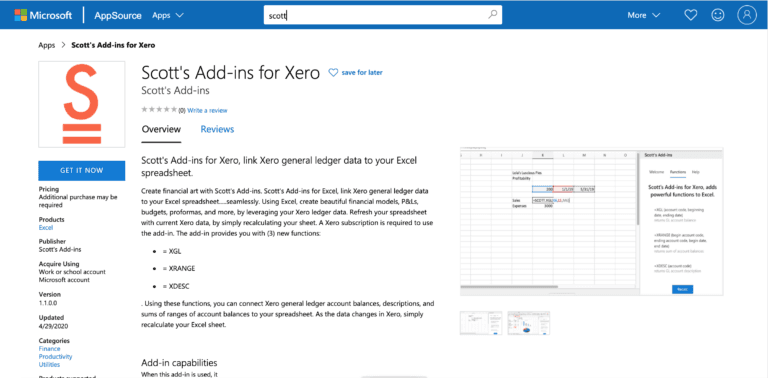Click the Scott's Add-ins publisher name under title
Screen dimensions: 768x378
tap(175, 91)
